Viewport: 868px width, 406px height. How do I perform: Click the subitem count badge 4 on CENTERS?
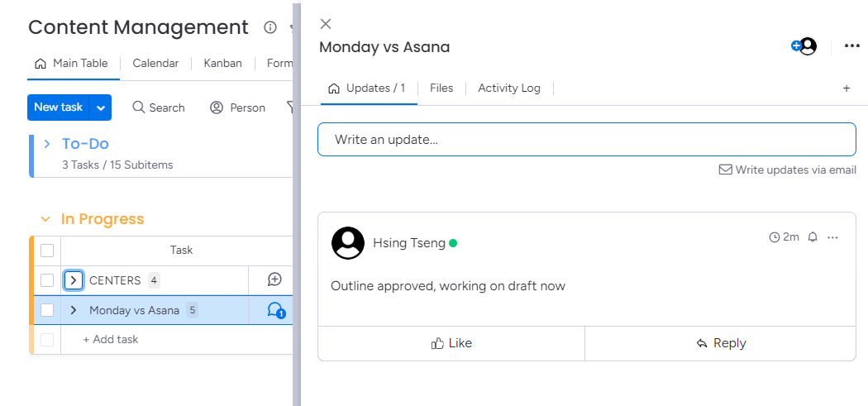tap(154, 280)
